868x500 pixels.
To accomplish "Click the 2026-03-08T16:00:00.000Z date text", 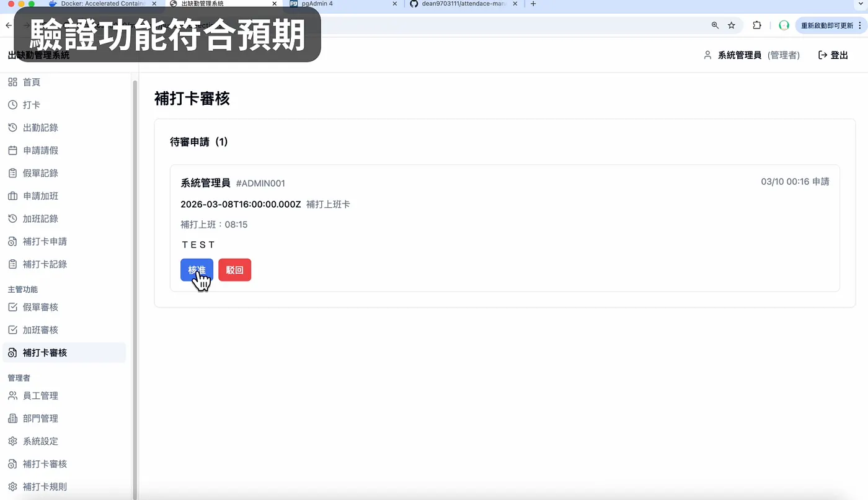I will pyautogui.click(x=241, y=204).
